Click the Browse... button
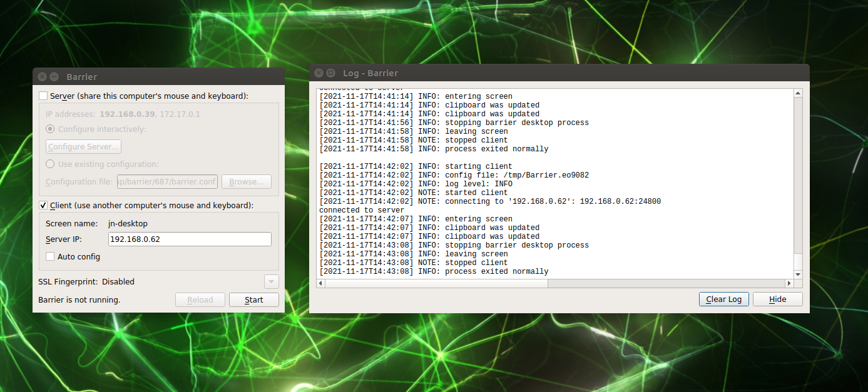 246,181
